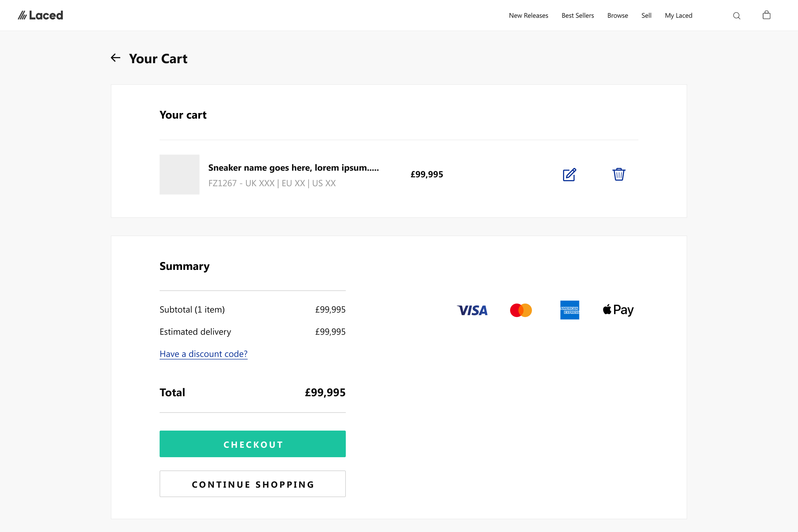Open Best Sellers in the navigation
The height and width of the screenshot is (532, 798).
[578, 16]
